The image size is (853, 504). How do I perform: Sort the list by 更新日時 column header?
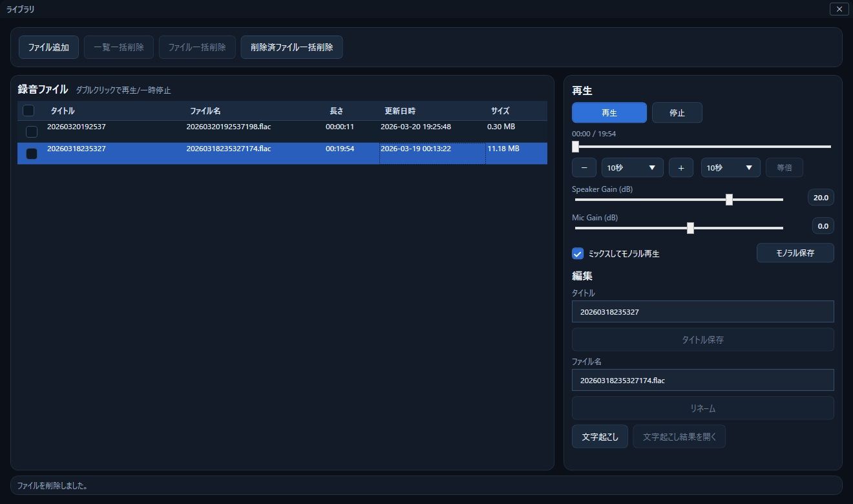click(400, 111)
